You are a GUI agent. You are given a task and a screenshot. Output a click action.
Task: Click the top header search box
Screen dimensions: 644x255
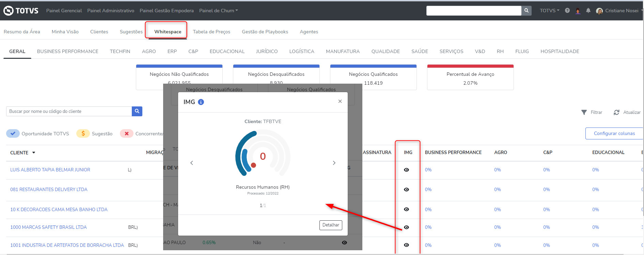click(474, 11)
